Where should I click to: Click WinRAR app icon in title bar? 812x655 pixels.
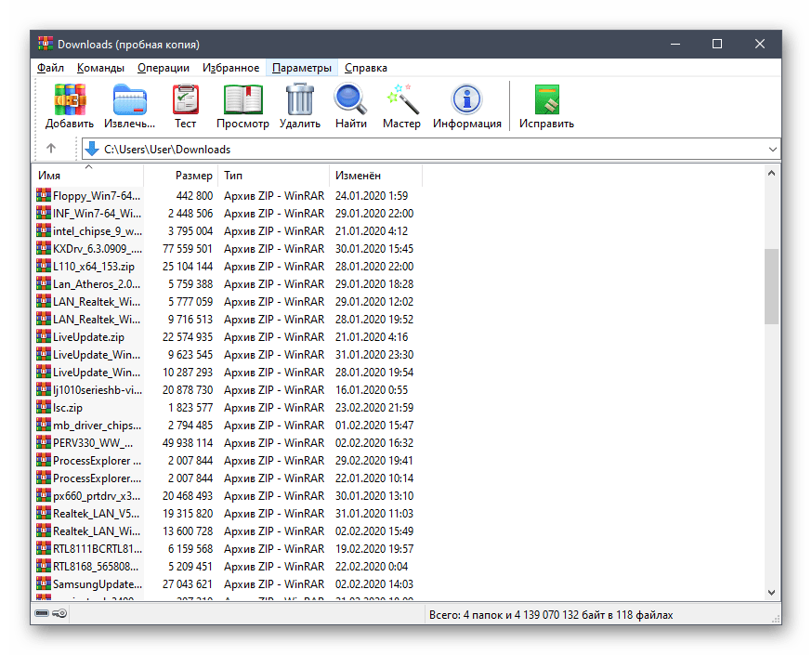click(45, 44)
